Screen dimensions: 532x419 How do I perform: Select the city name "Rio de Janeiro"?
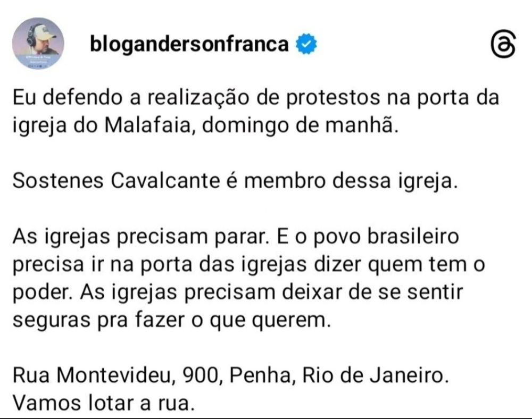373,375
